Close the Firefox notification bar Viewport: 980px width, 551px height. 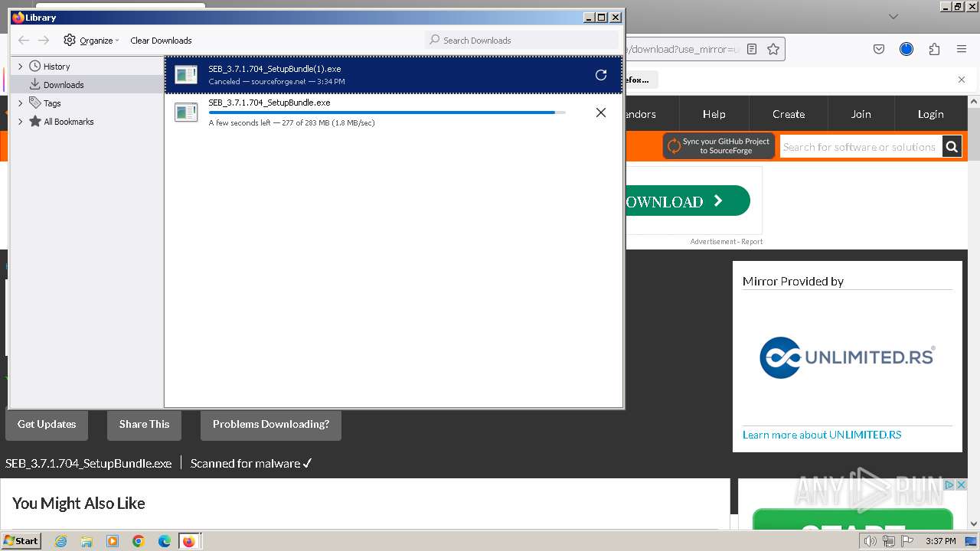962,80
